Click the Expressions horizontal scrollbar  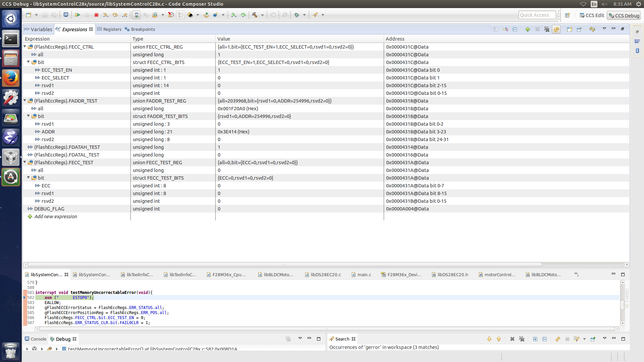point(284,264)
